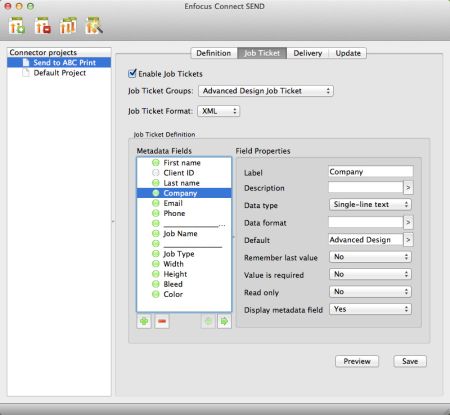The image size is (450, 415).
Task: Click the arrow button next to Default field
Action: 408,240
